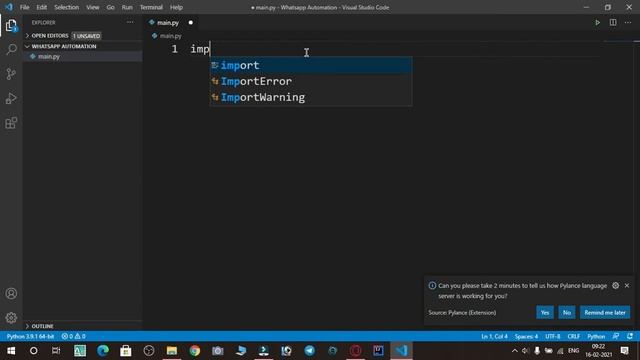Open the Extensions view

click(x=11, y=123)
